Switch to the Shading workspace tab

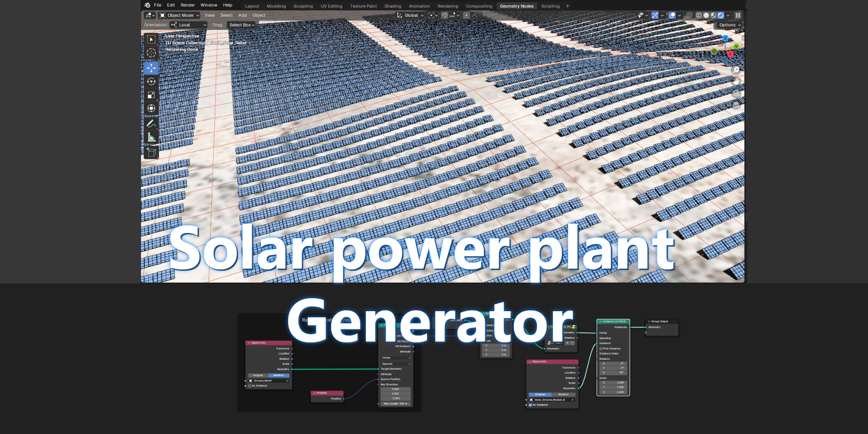click(393, 6)
